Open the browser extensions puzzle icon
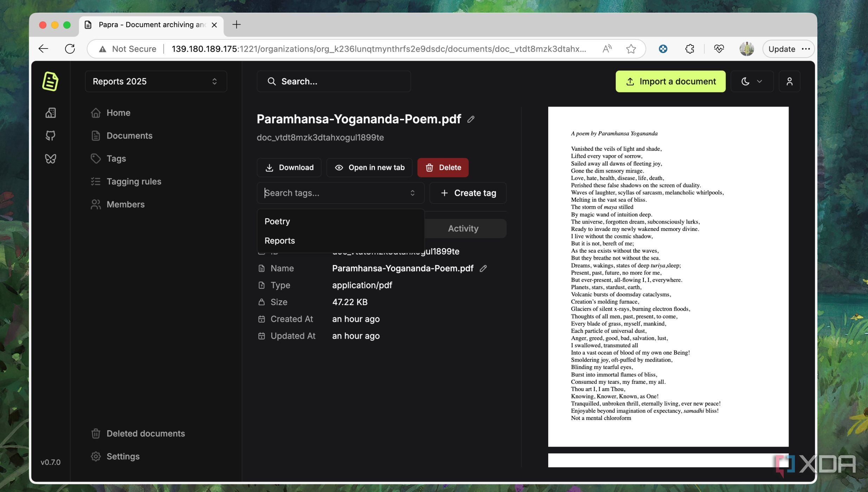Image resolution: width=868 pixels, height=492 pixels. pyautogui.click(x=689, y=49)
